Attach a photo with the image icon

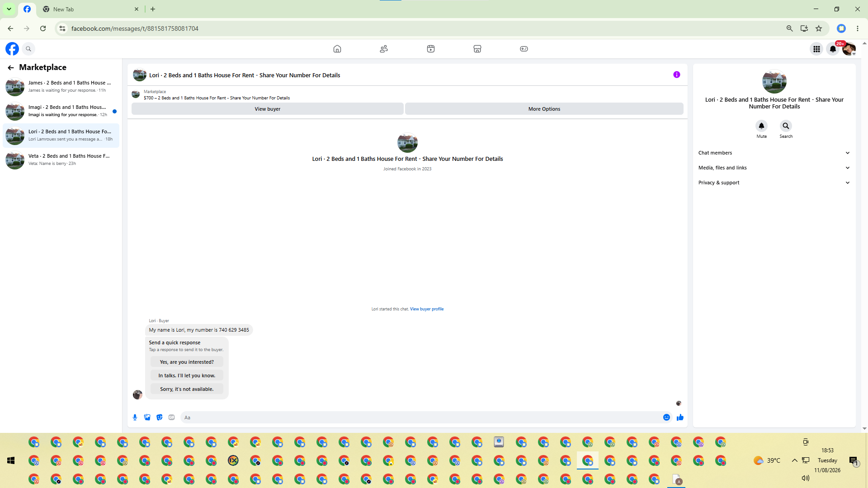147,418
